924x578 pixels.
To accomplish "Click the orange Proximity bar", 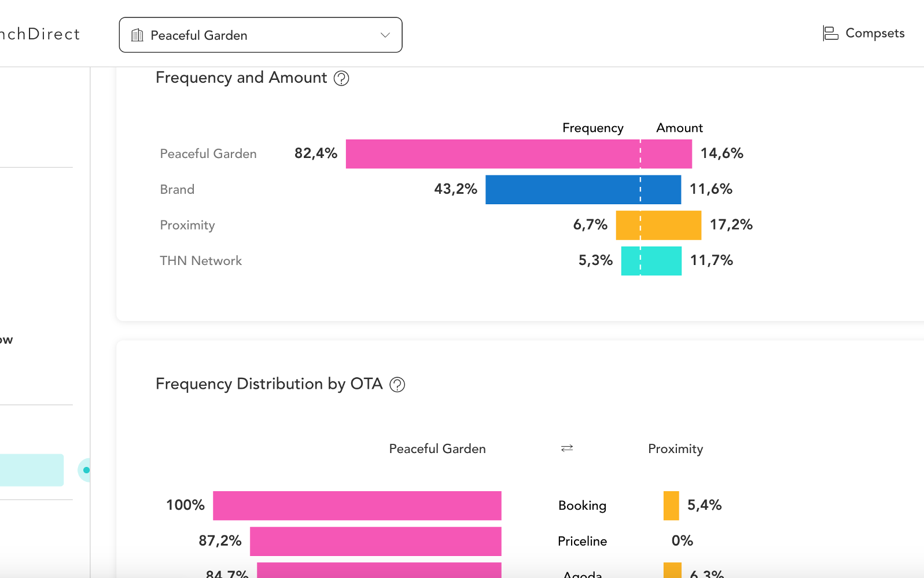I will [x=658, y=225].
